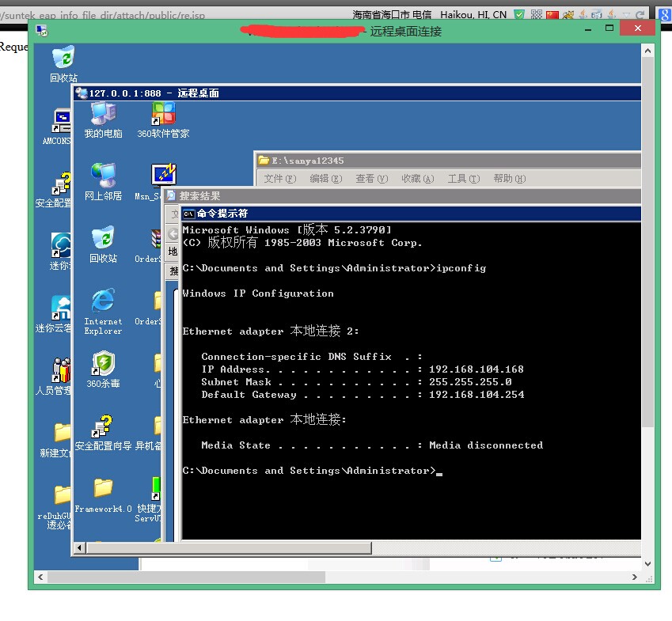
Task: Click the browser QR code toolbar icon
Action: [536, 14]
